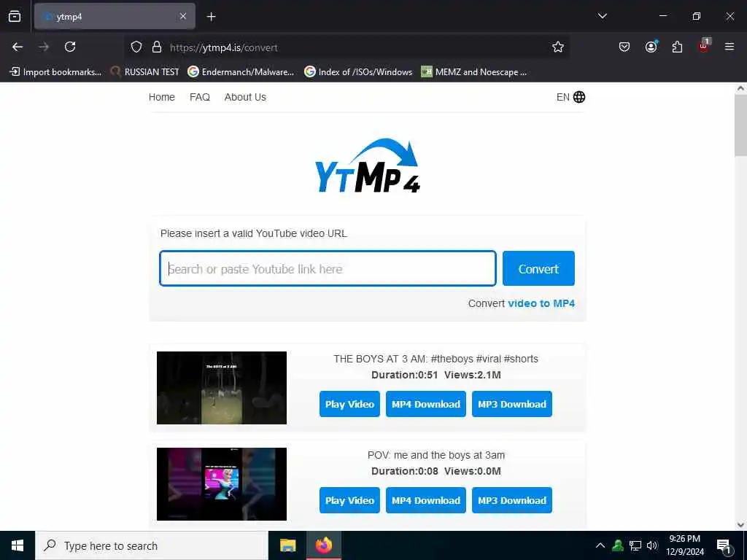Open Firefox account icon
Image resolution: width=747 pixels, height=560 pixels.
651,47
